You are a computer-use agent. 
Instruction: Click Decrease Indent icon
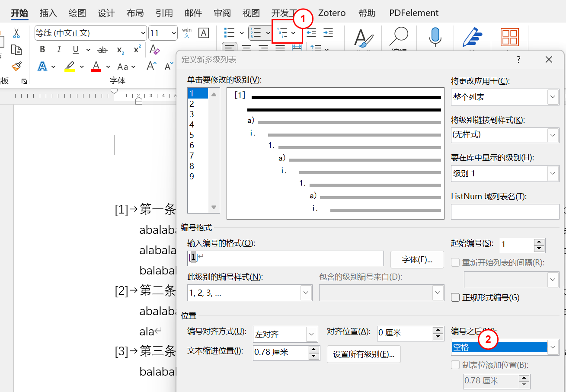[x=311, y=33]
